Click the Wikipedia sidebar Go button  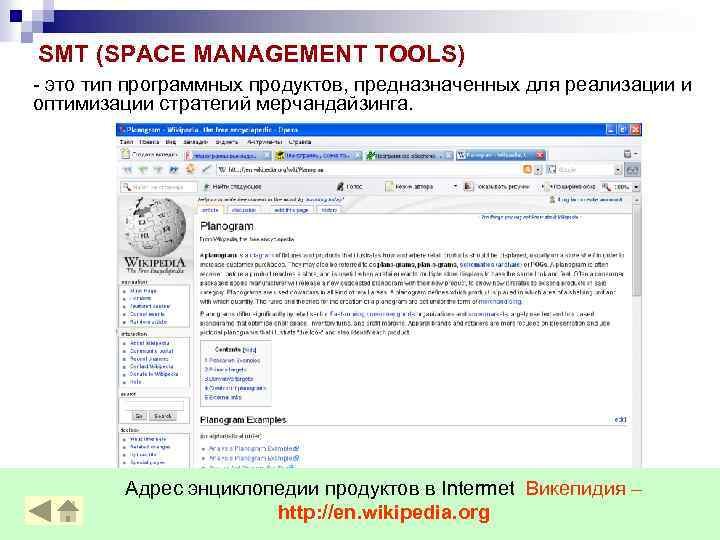[139, 416]
